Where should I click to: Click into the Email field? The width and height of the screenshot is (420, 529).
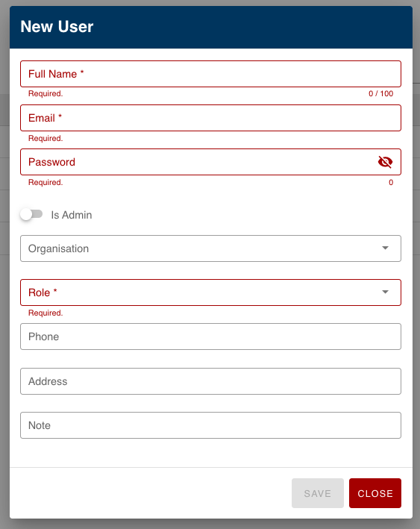pos(210,118)
